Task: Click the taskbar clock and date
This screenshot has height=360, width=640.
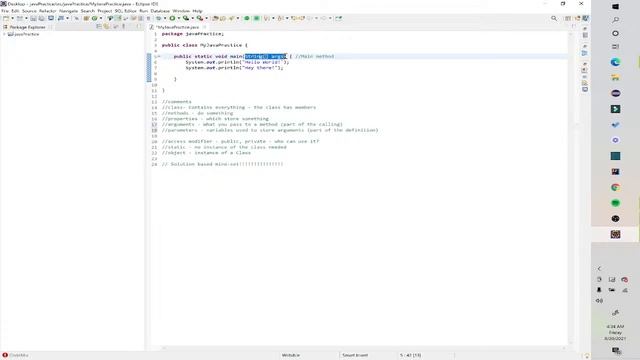Action: click(x=615, y=333)
